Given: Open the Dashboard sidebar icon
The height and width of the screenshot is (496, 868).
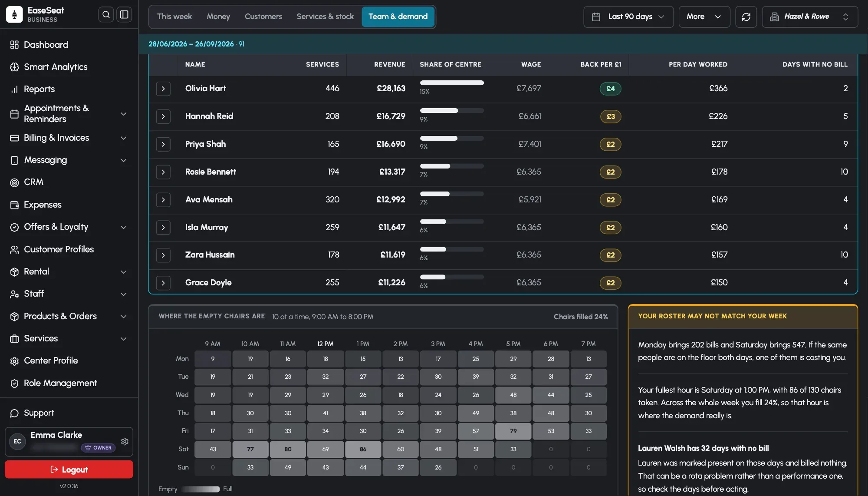Looking at the screenshot, I should [14, 45].
